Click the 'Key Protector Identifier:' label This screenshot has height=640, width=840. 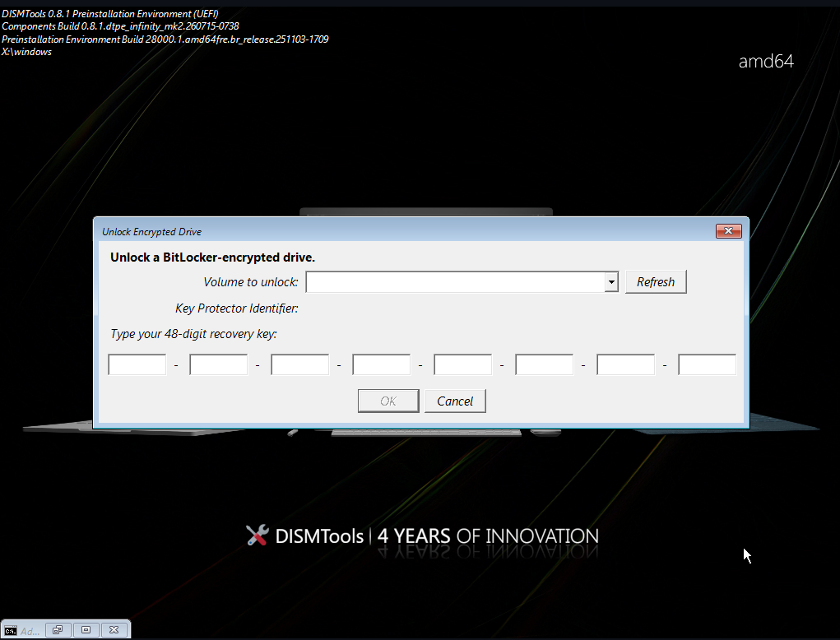point(237,308)
